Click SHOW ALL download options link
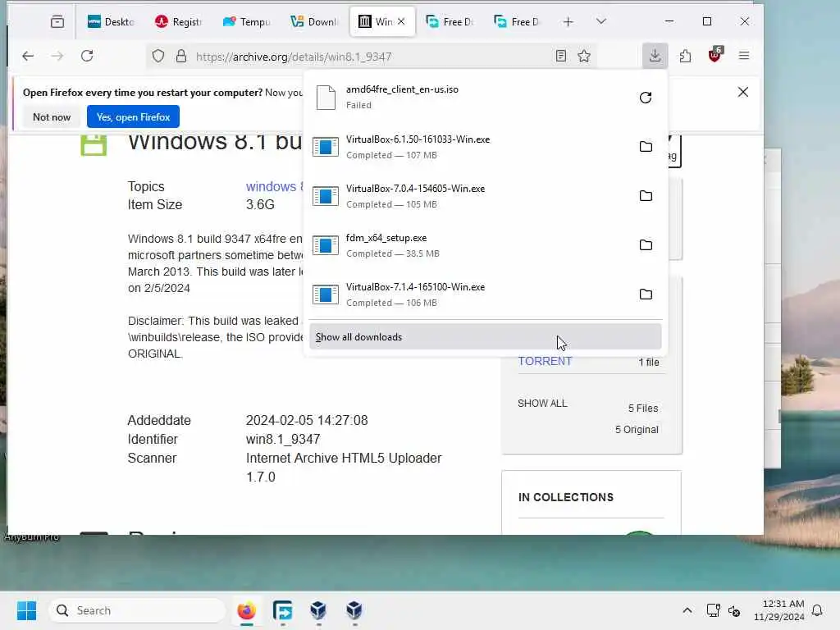The width and height of the screenshot is (840, 630). tap(542, 404)
